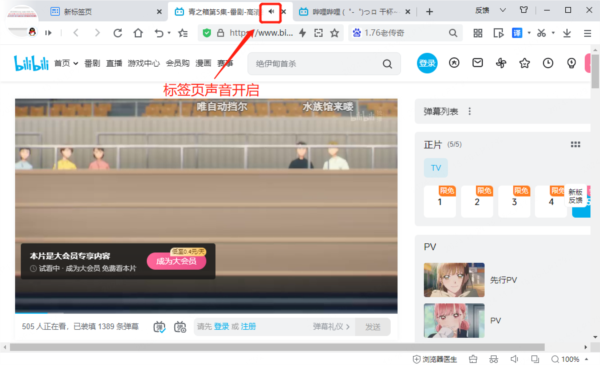Screen dimensions: 600x365
Task: Open the 100% zoom control in status bar
Action: (569, 359)
